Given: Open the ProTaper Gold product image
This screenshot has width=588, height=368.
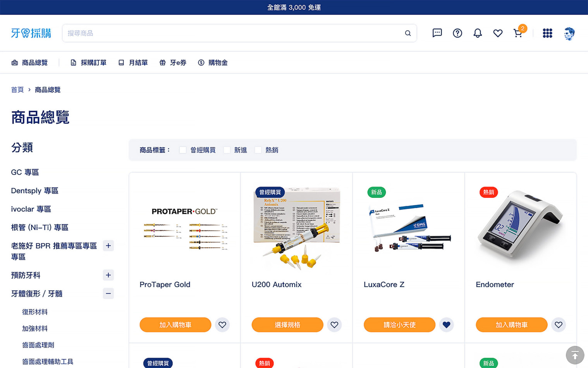Looking at the screenshot, I should 185,229.
